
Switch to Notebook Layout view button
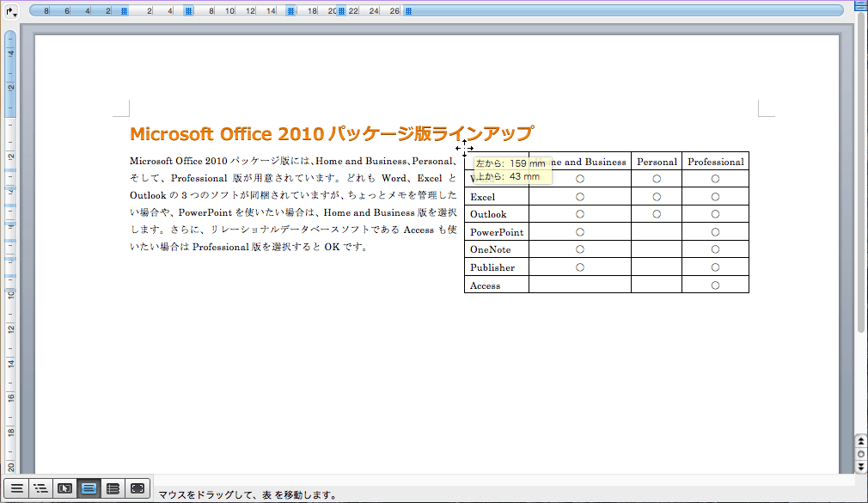click(x=113, y=488)
